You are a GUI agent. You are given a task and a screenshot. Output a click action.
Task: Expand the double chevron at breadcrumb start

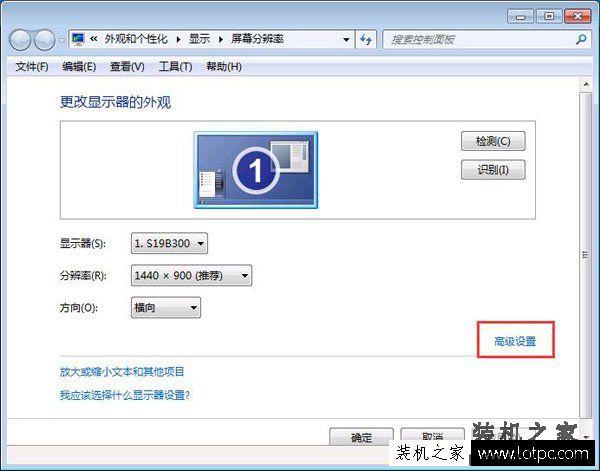click(94, 39)
